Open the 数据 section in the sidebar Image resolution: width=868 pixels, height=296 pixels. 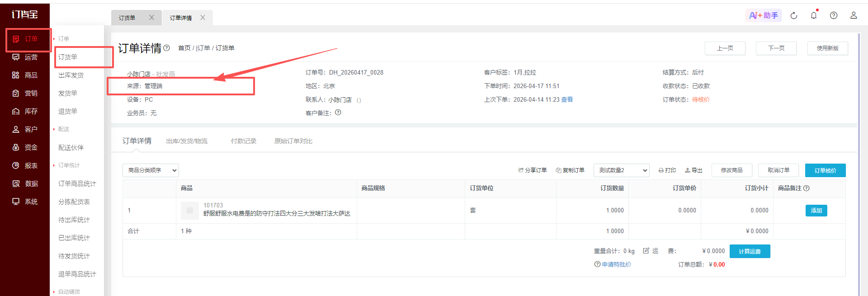[x=25, y=184]
